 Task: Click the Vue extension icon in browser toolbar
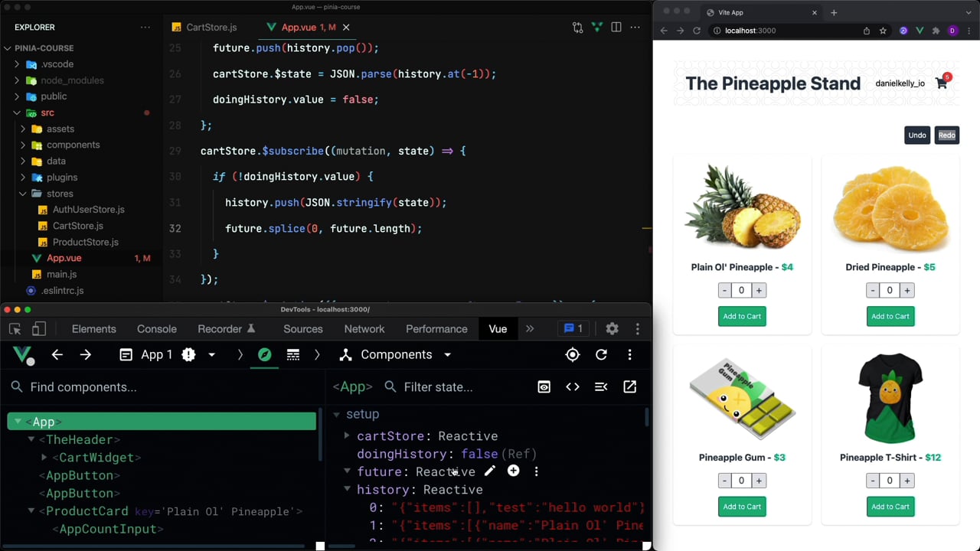(x=920, y=31)
